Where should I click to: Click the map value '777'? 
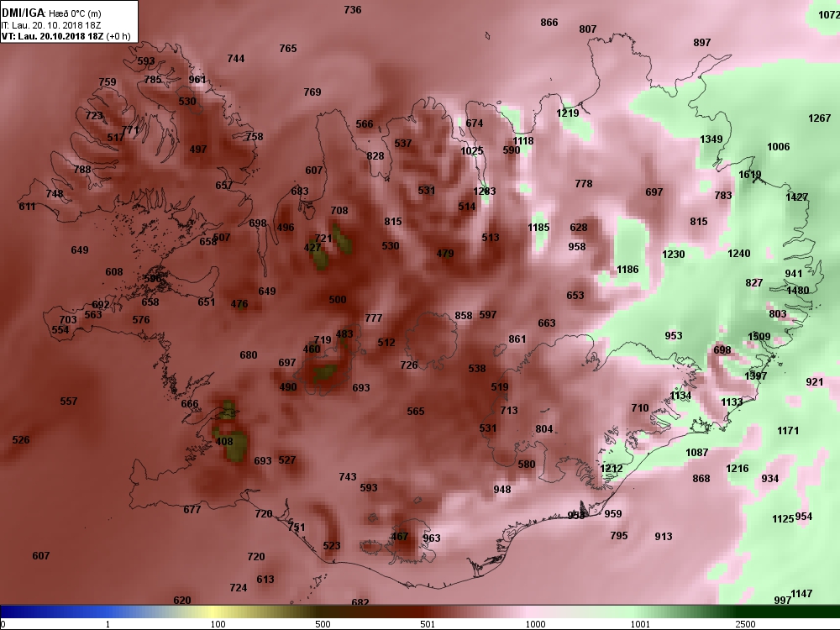pyautogui.click(x=374, y=318)
